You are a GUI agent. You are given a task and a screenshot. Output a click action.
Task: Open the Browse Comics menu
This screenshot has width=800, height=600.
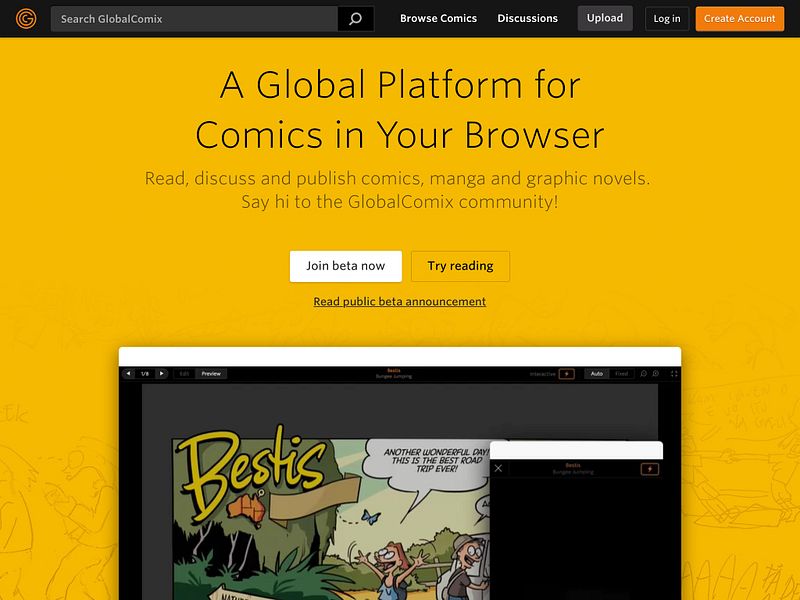[438, 17]
